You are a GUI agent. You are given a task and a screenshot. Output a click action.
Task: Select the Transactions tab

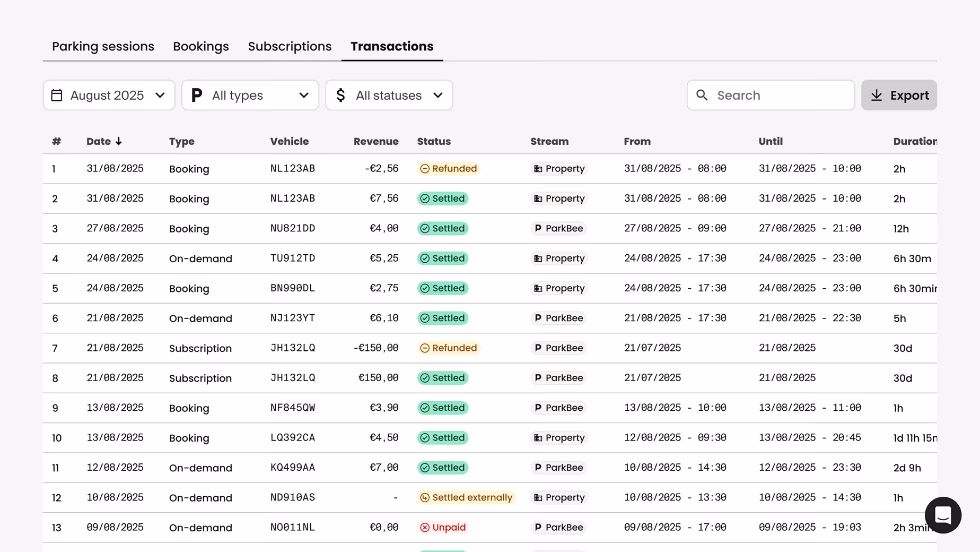pos(392,46)
